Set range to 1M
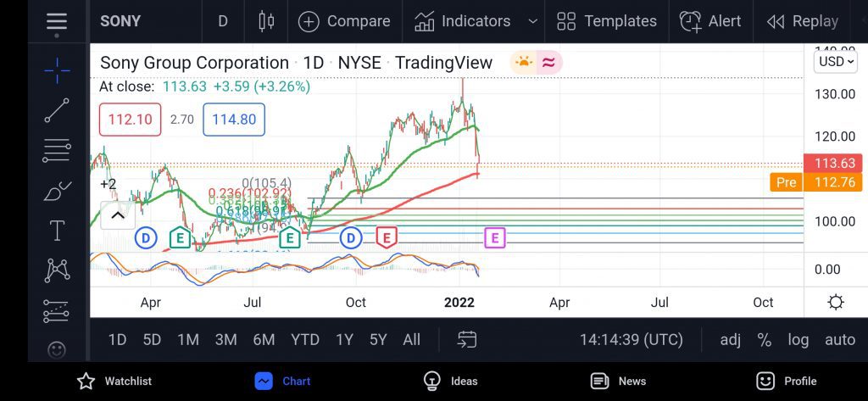 [x=188, y=339]
